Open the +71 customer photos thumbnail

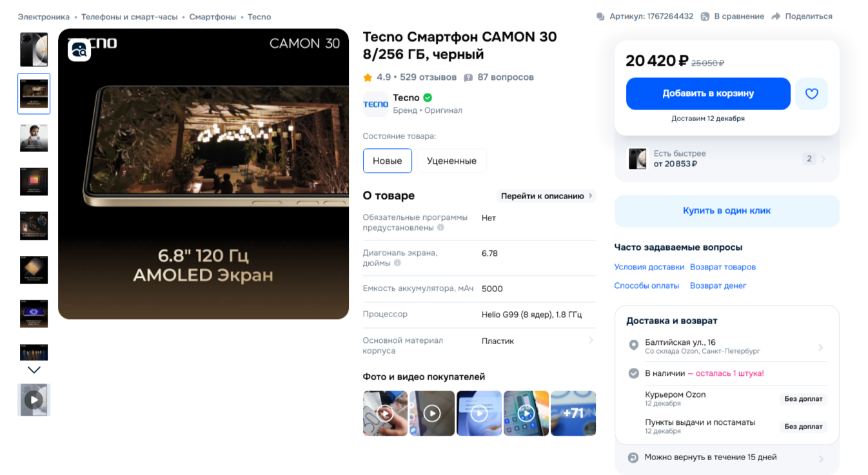tap(573, 413)
